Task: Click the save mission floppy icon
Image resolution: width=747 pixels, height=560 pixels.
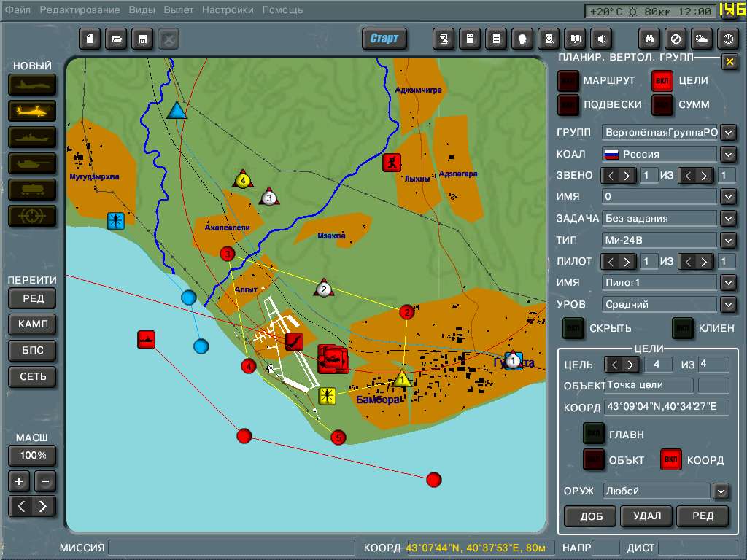Action: click(142, 39)
